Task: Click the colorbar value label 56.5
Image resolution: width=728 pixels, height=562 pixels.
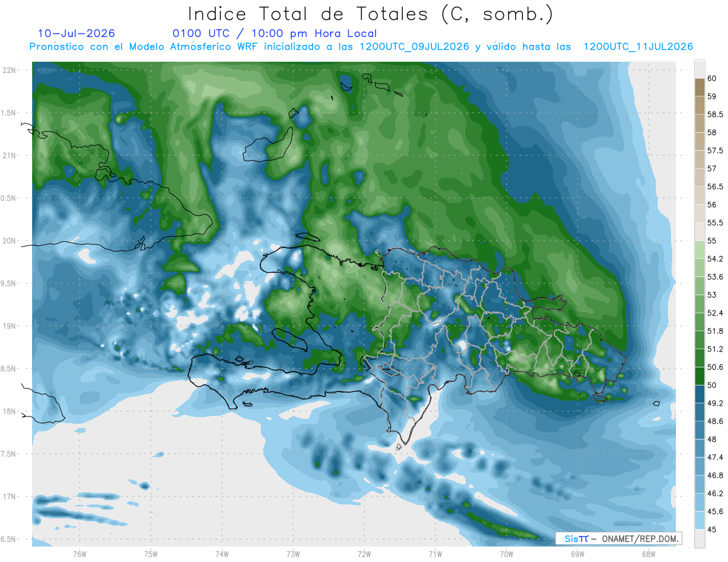Action: pos(715,187)
